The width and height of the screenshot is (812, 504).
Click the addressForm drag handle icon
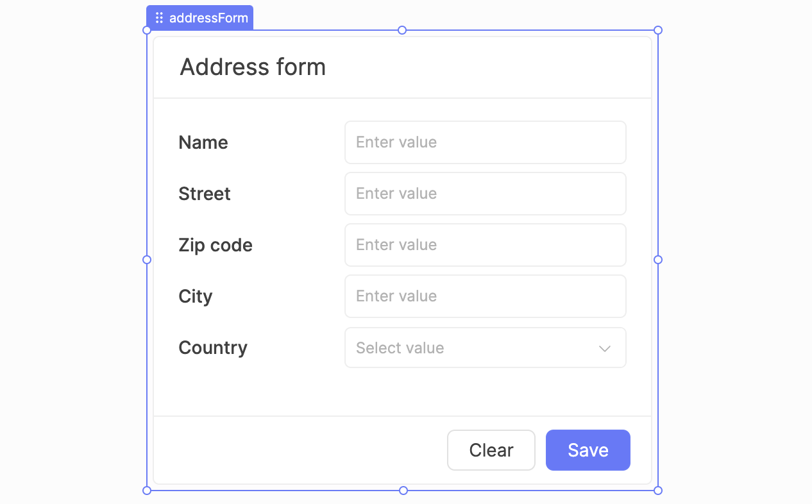159,18
